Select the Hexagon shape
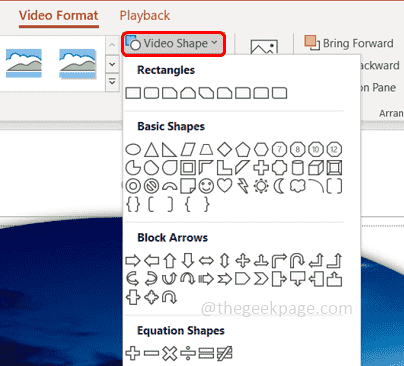This screenshot has height=366, width=404. (261, 149)
